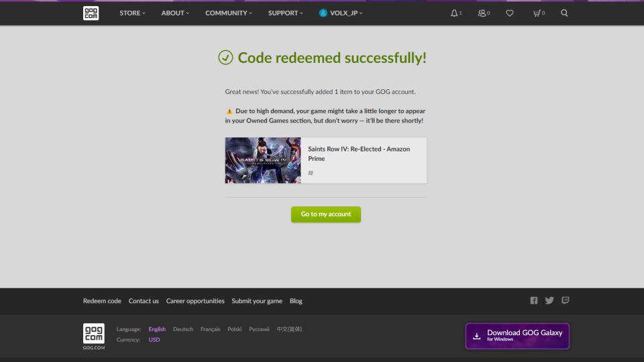Click the search magnifier icon
The height and width of the screenshot is (362, 644).
tap(564, 13)
